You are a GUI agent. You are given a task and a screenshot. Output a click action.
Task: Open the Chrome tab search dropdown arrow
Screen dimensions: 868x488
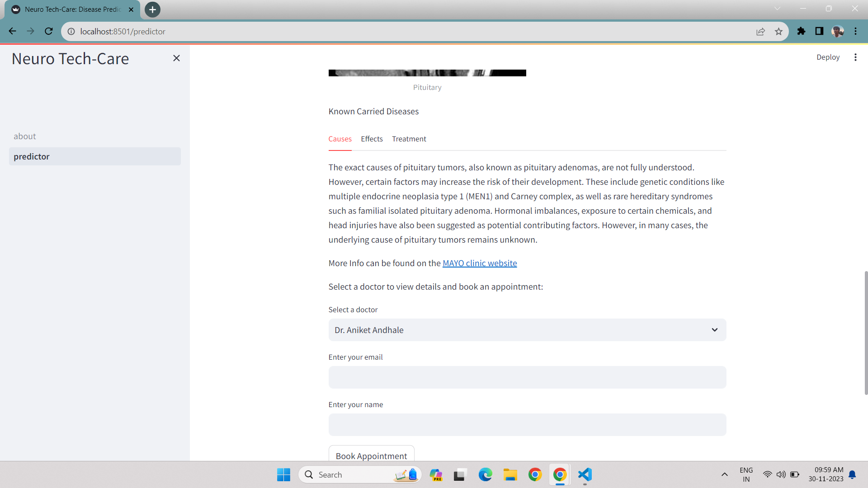point(777,9)
